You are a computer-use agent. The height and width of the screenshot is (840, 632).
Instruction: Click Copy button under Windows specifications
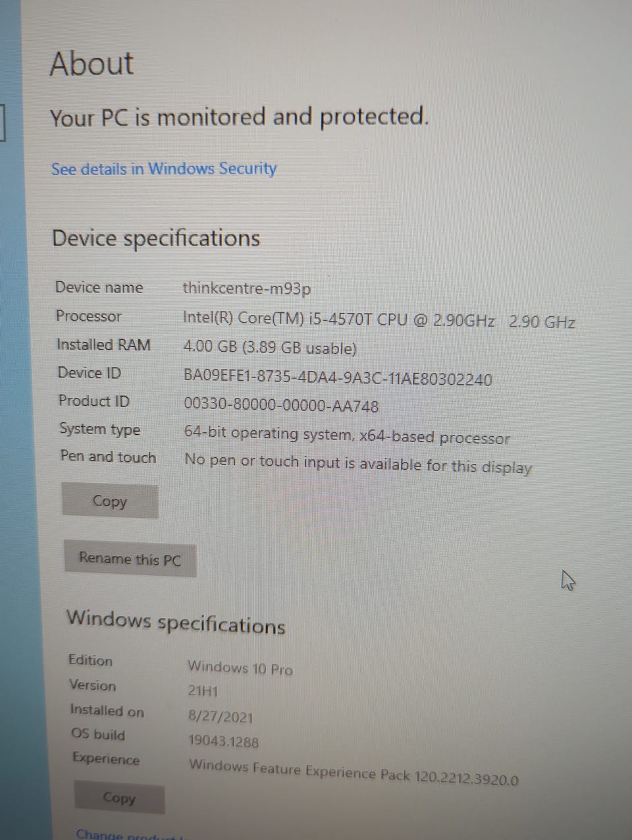[x=119, y=798]
